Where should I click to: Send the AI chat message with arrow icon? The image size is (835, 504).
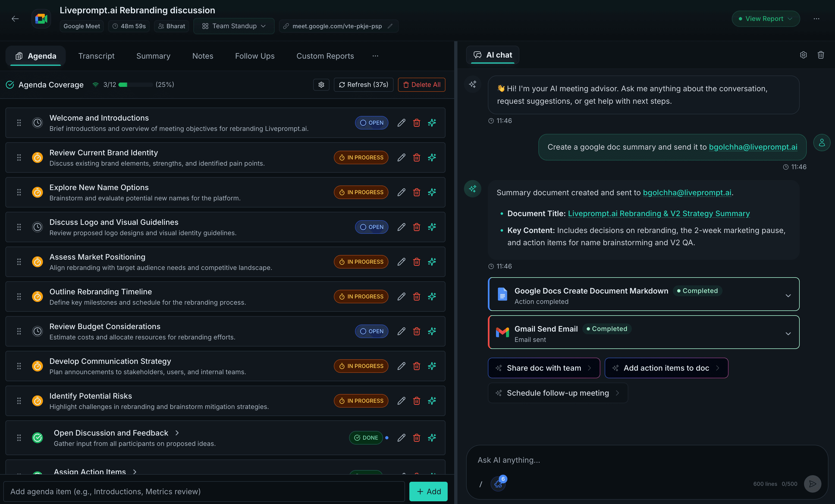(812, 484)
